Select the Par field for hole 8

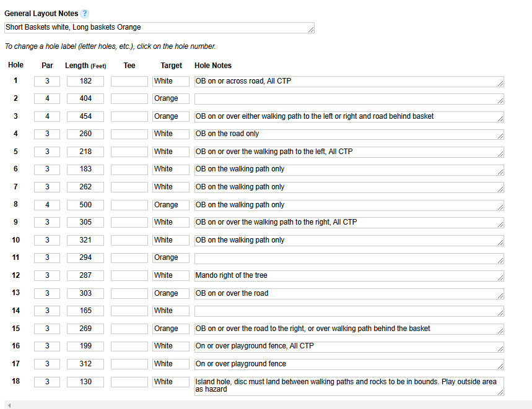point(47,205)
